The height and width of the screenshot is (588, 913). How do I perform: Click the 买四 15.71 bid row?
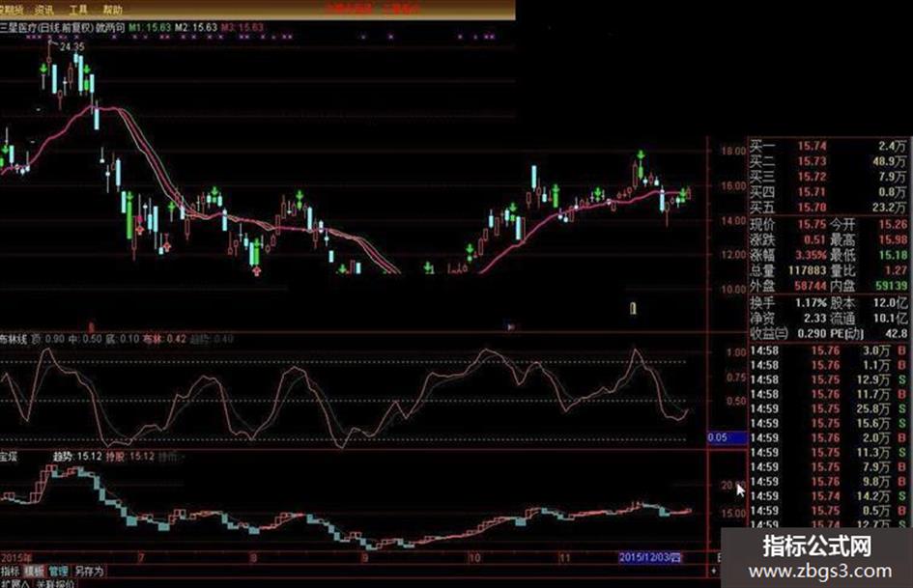click(828, 191)
